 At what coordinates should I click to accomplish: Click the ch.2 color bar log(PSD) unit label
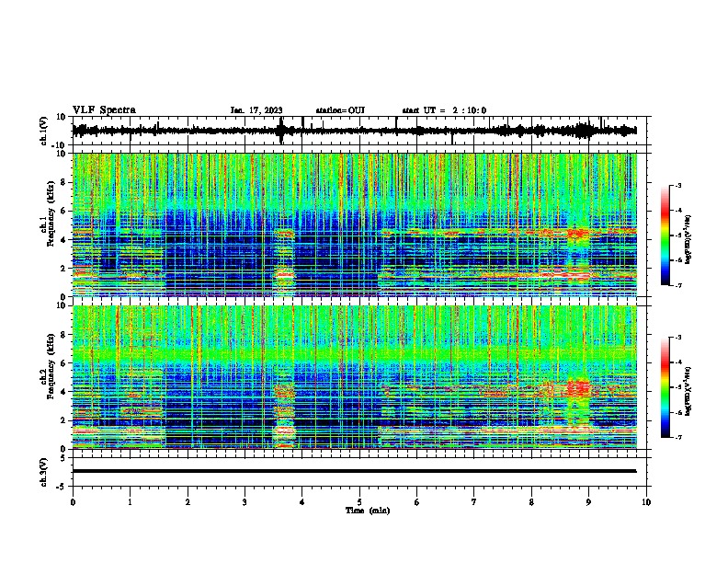pos(688,391)
